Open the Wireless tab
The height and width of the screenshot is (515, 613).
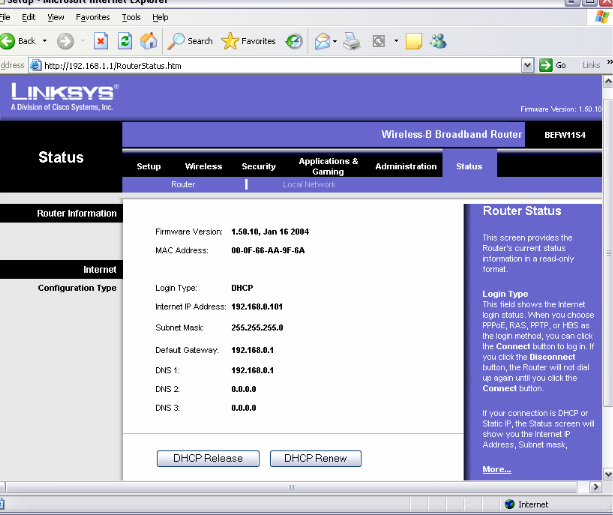point(203,166)
